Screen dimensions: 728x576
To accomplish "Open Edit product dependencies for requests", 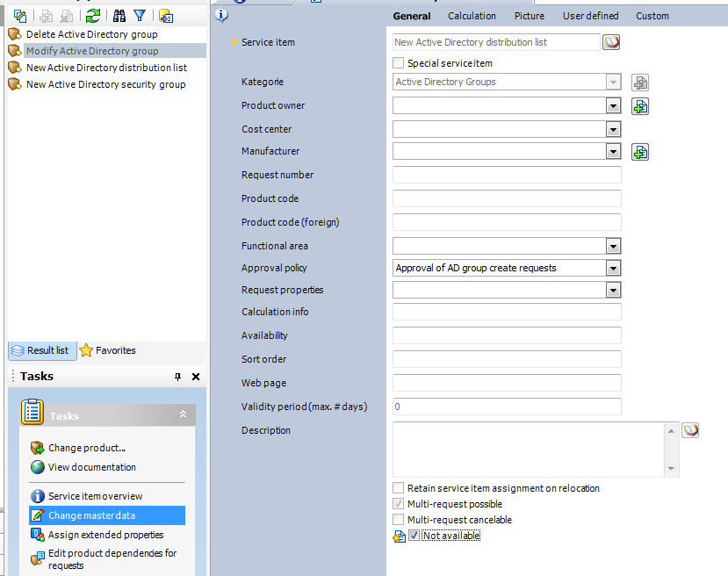I will point(112,559).
